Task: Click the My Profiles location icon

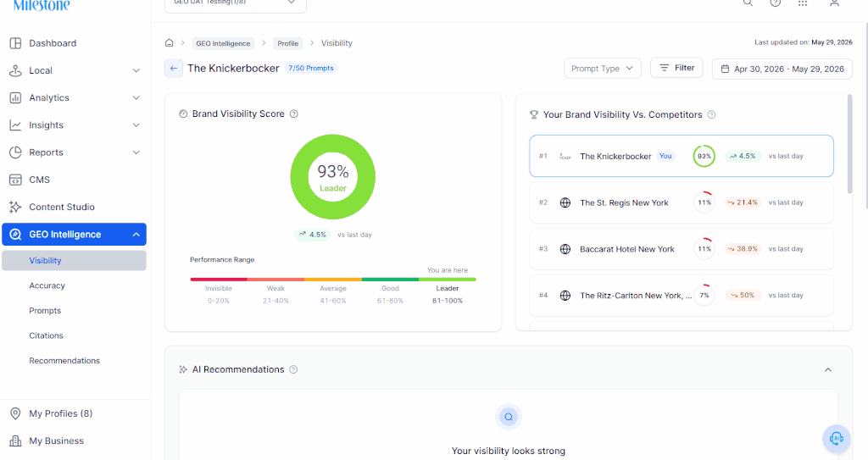Action: (x=15, y=413)
